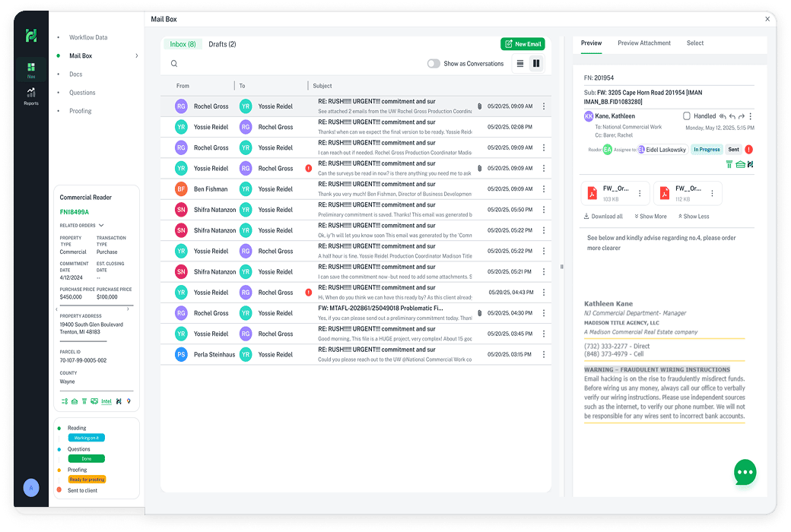Click the red urgent flag on the 04:43 PM email
The width and height of the screenshot is (791, 532).
(x=308, y=293)
